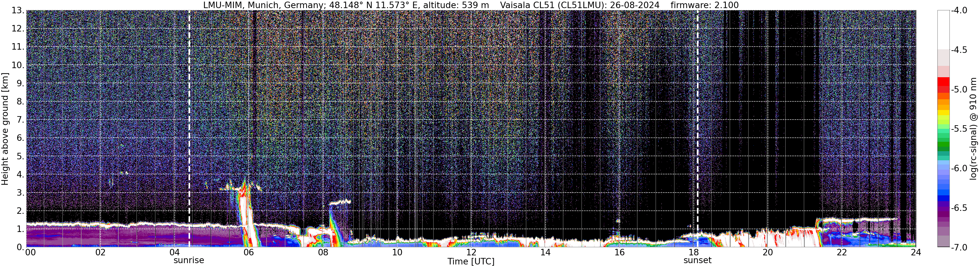Select the 'Vaisala CL51 (CL51LMU): 26-08-2024' title text
The height and width of the screenshot is (268, 980).
(x=580, y=5)
